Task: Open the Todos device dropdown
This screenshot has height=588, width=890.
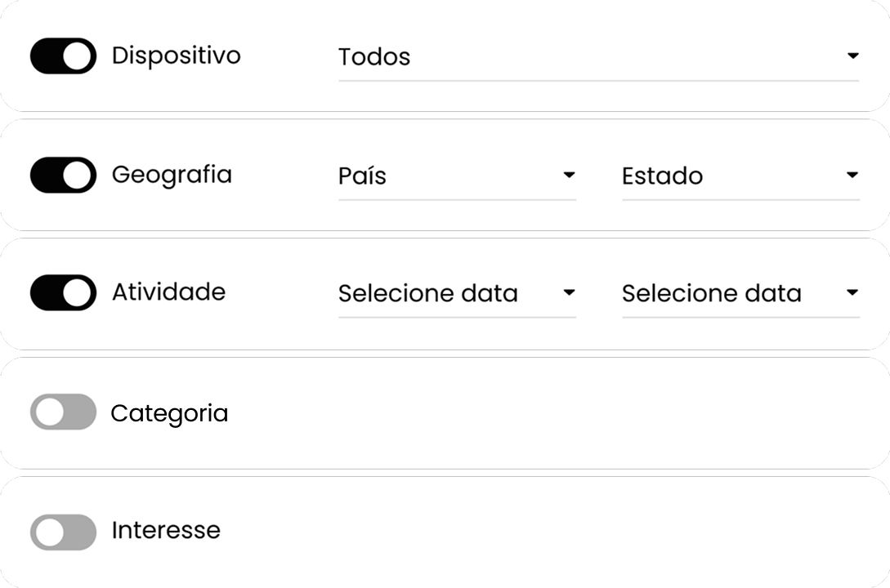Action: point(572,57)
